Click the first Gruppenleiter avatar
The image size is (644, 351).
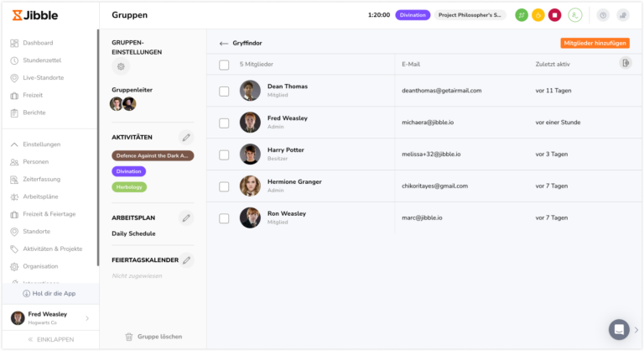tap(116, 103)
